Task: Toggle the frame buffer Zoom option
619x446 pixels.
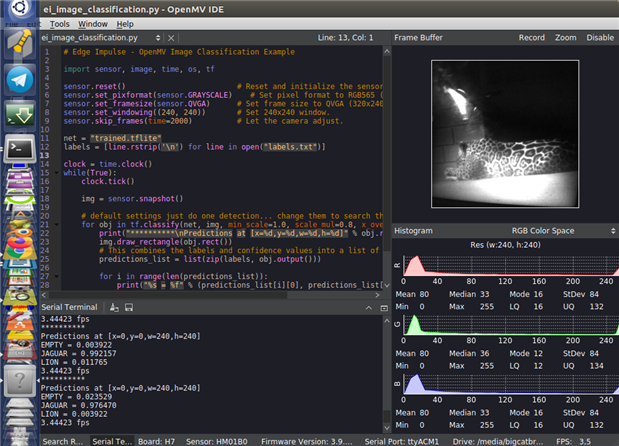Action: click(x=566, y=37)
